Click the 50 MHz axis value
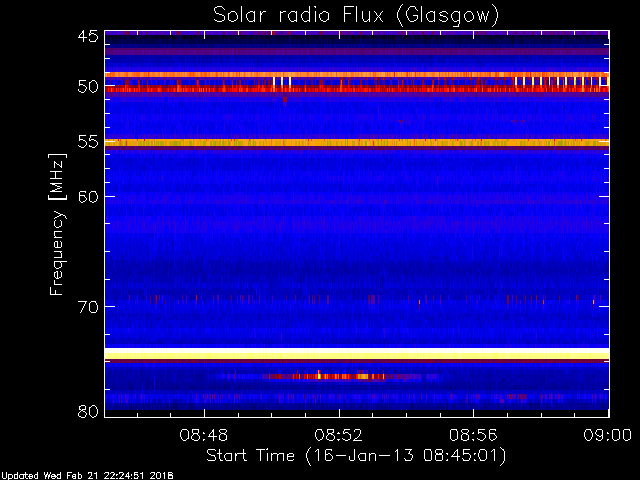Viewport: 640px width, 480px height. point(88,87)
